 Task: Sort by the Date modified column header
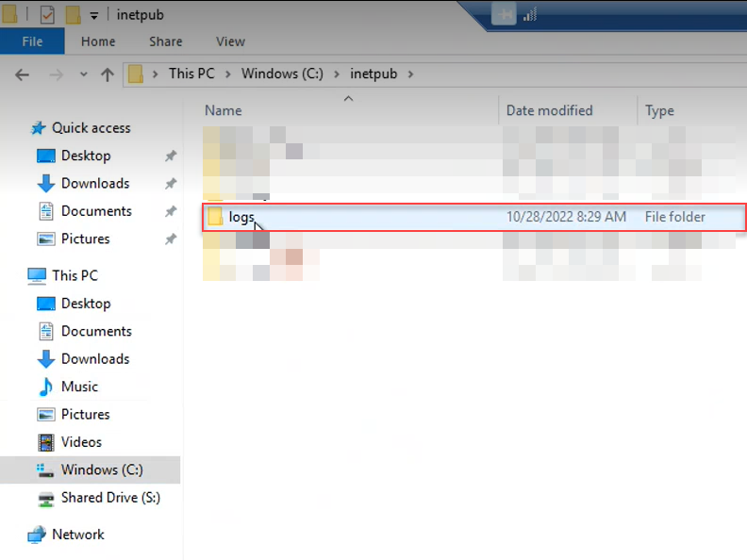tap(549, 110)
